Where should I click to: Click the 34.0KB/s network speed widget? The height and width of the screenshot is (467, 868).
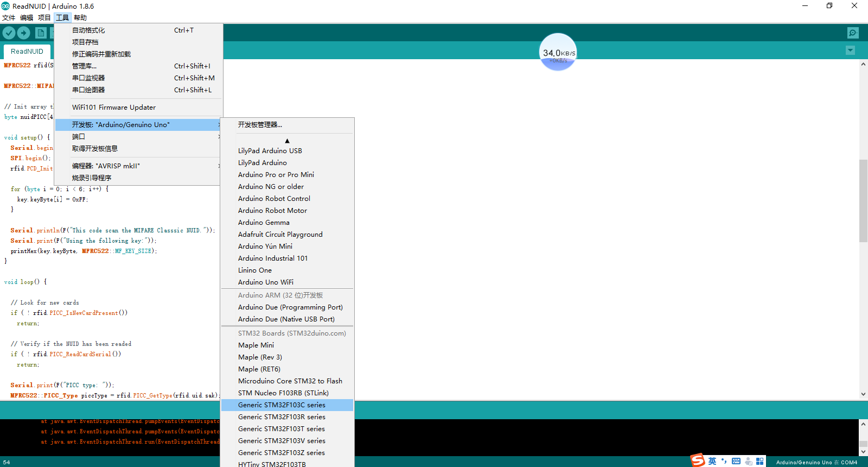[559, 53]
